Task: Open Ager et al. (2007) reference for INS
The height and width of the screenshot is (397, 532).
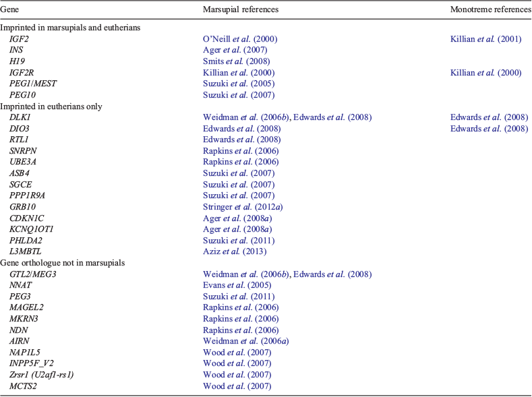Action: [x=235, y=50]
